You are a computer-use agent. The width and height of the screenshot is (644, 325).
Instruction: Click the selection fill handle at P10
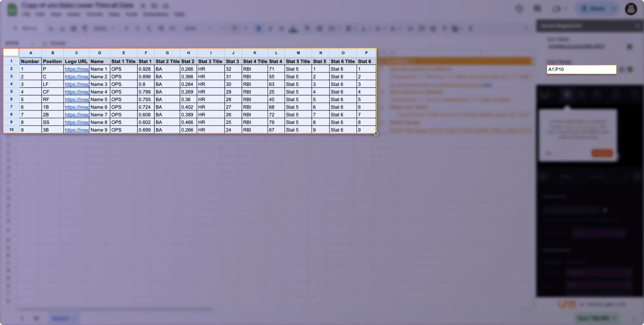pos(376,133)
